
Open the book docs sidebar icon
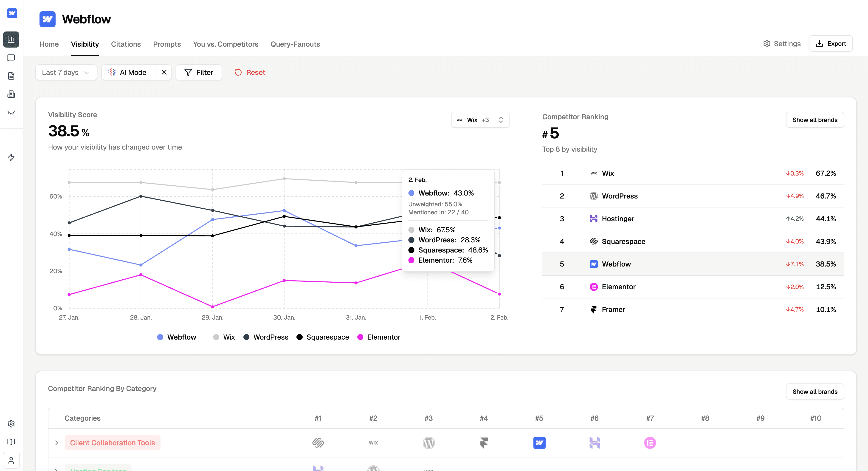[11, 442]
